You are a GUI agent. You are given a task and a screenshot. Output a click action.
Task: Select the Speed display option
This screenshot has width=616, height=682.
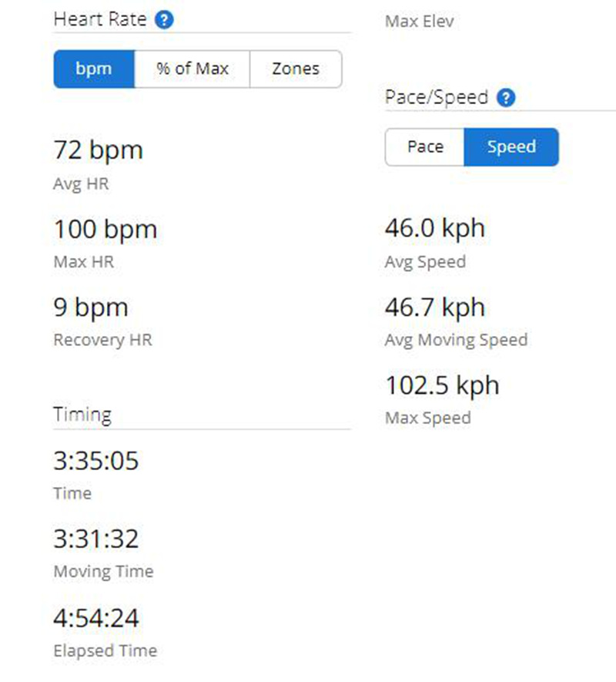coord(511,147)
